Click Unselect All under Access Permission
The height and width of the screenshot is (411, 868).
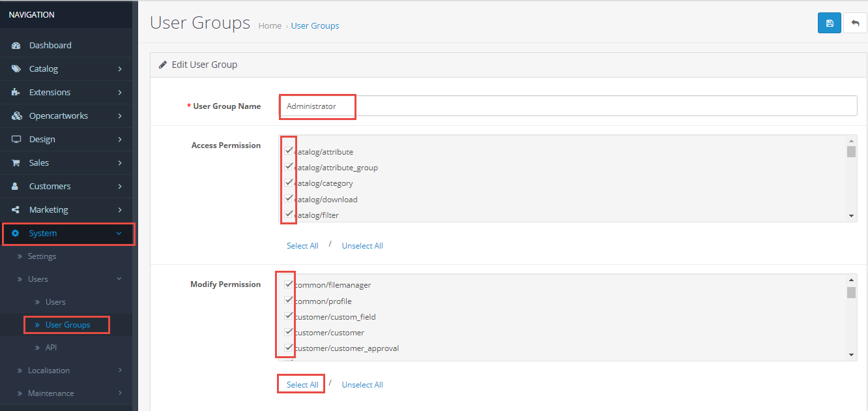[362, 246]
